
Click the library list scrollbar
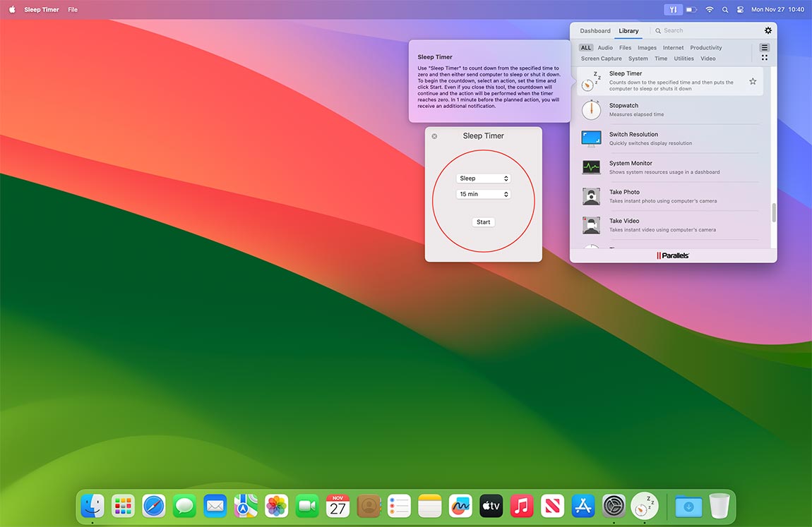pyautogui.click(x=773, y=212)
